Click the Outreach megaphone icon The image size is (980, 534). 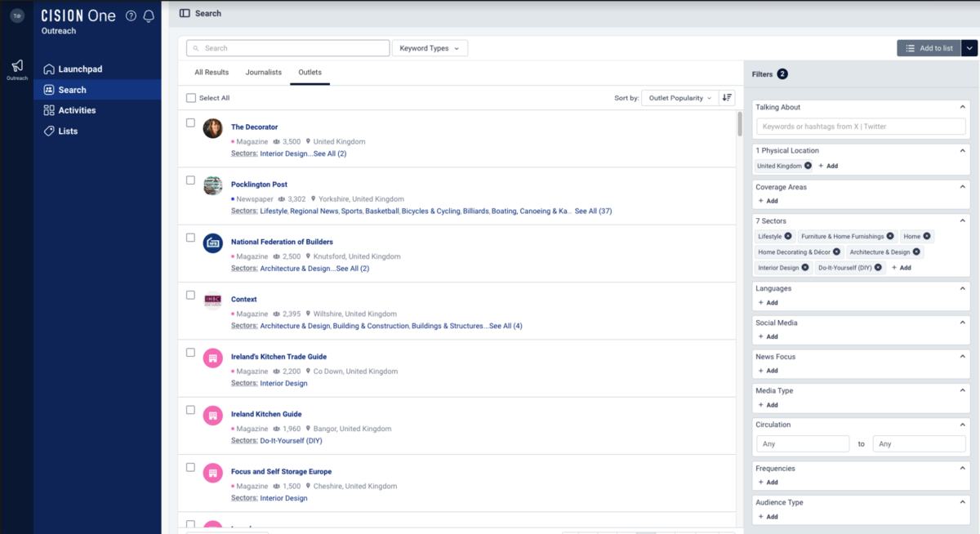coord(17,66)
